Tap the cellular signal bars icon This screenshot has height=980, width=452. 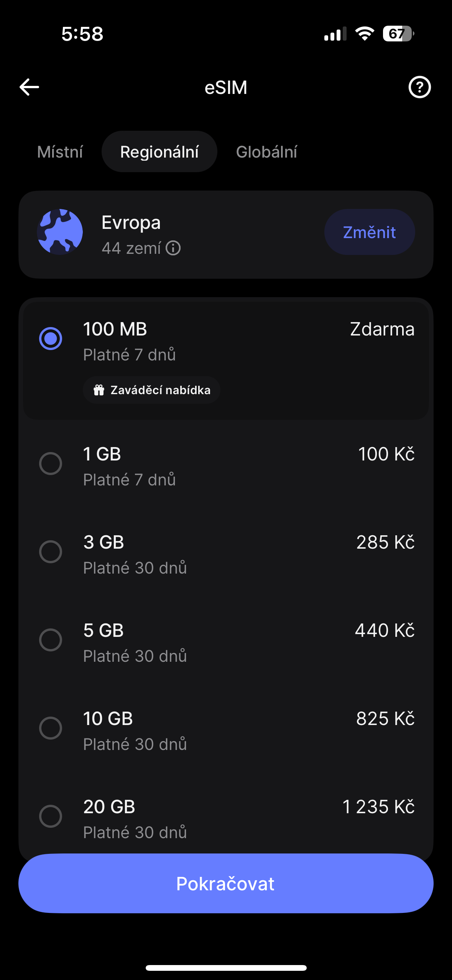coord(335,34)
